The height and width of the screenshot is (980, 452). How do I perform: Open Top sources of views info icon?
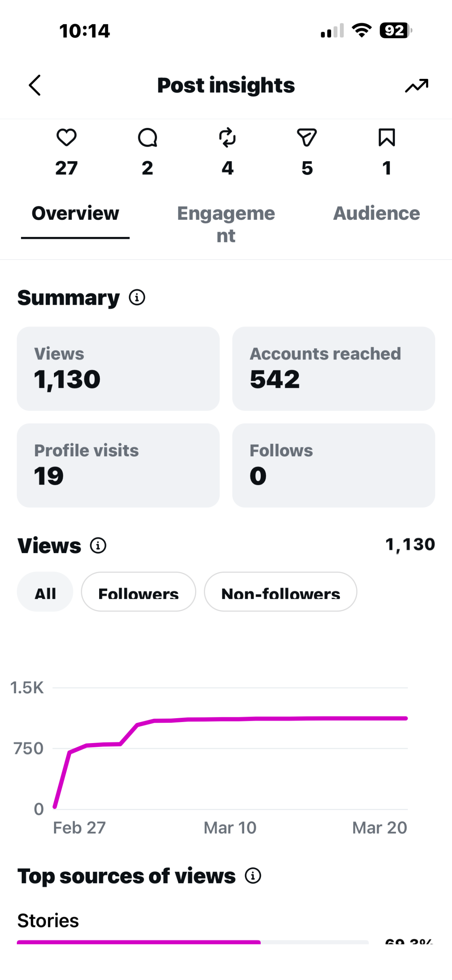pos(253,875)
